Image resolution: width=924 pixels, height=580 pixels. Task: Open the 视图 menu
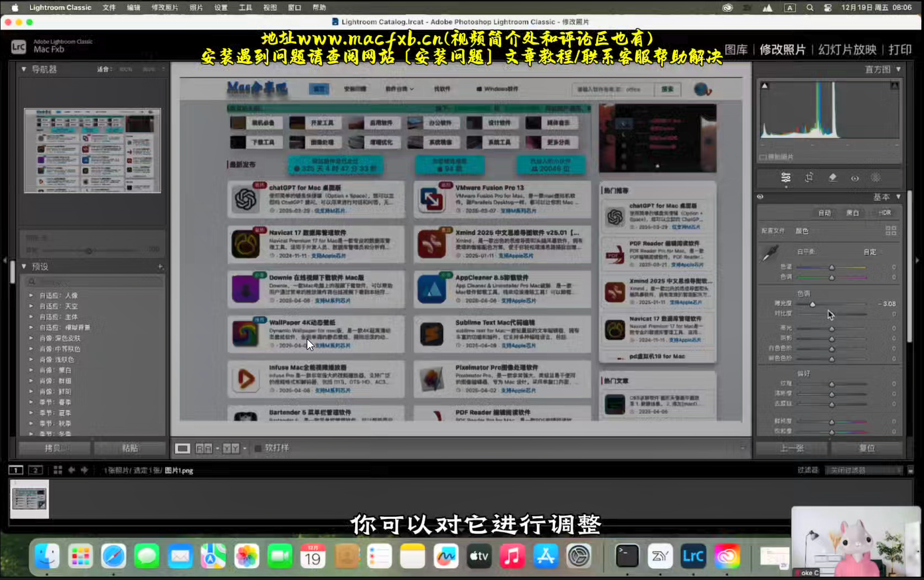(x=269, y=7)
